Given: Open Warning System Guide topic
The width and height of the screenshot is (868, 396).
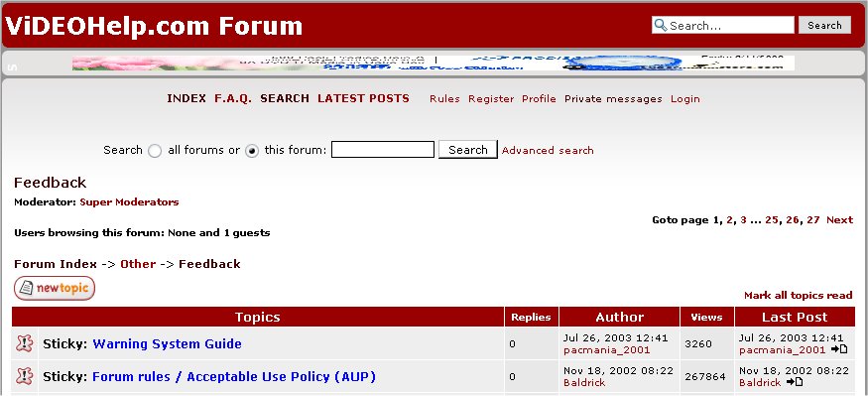Looking at the screenshot, I should point(168,344).
